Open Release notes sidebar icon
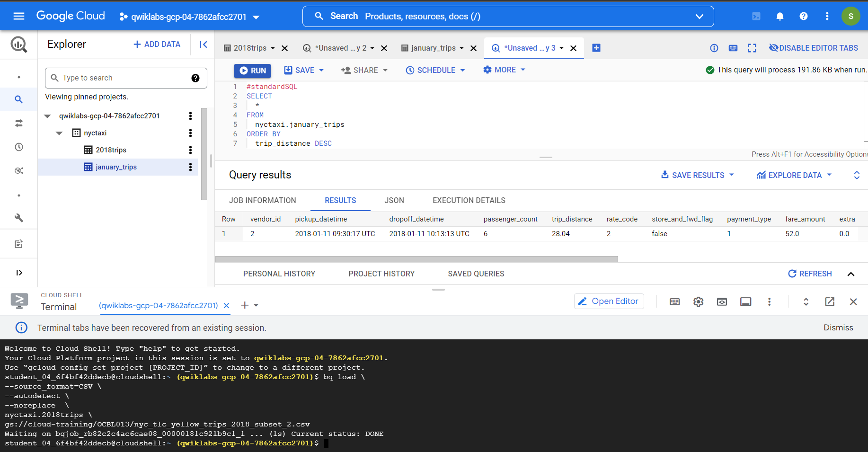Screen dimensions: 868x452 [19, 244]
